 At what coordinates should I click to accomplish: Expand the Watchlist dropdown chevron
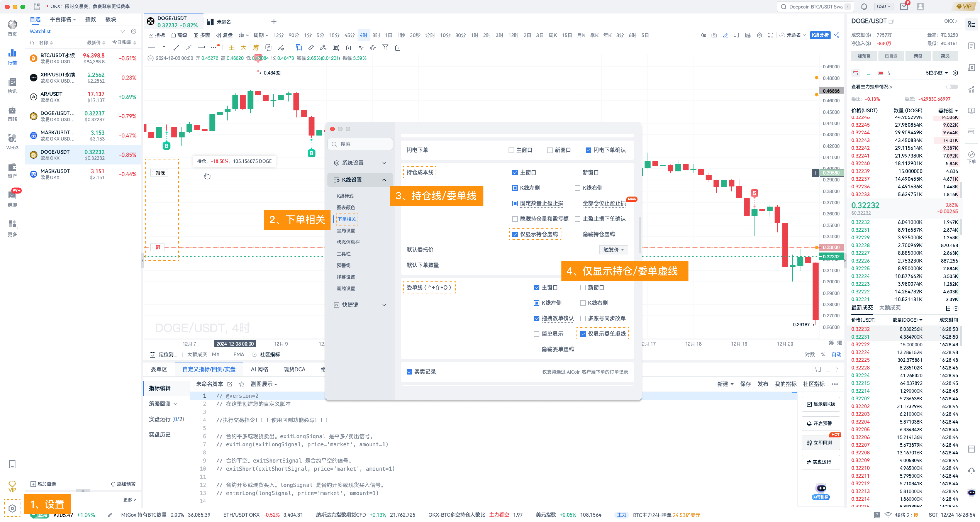pyautogui.click(x=122, y=31)
